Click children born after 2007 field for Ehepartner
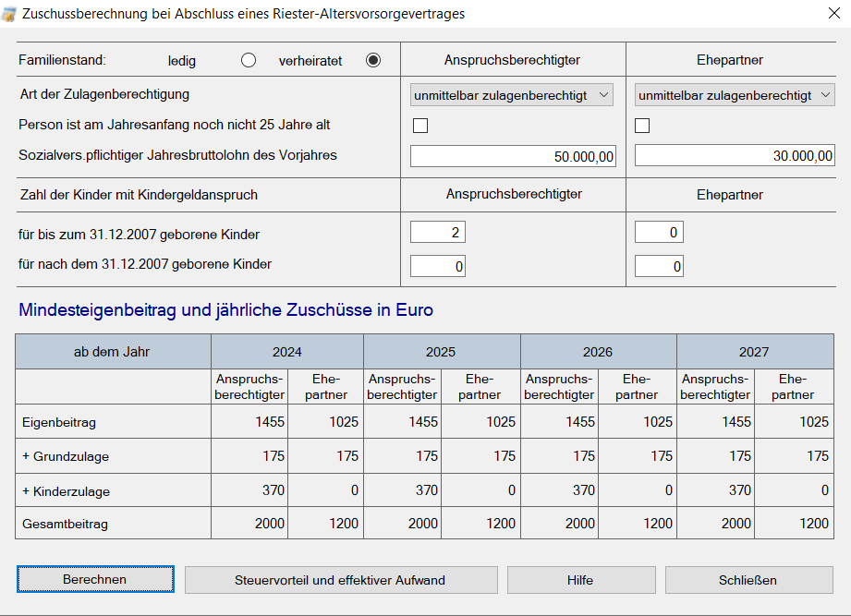Image resolution: width=851 pixels, height=616 pixels. point(659,267)
